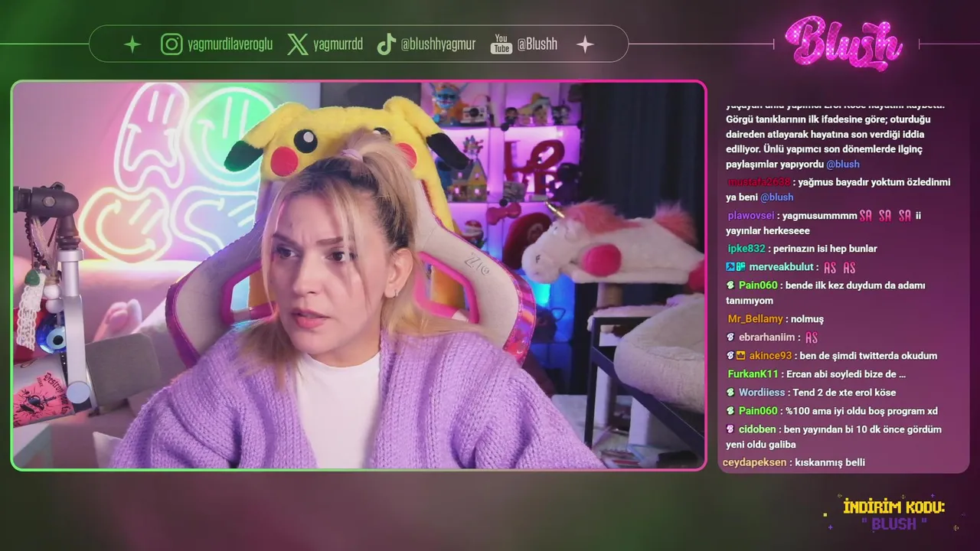Click username ceydapeksen in chat
The image size is (980, 551).
point(754,462)
